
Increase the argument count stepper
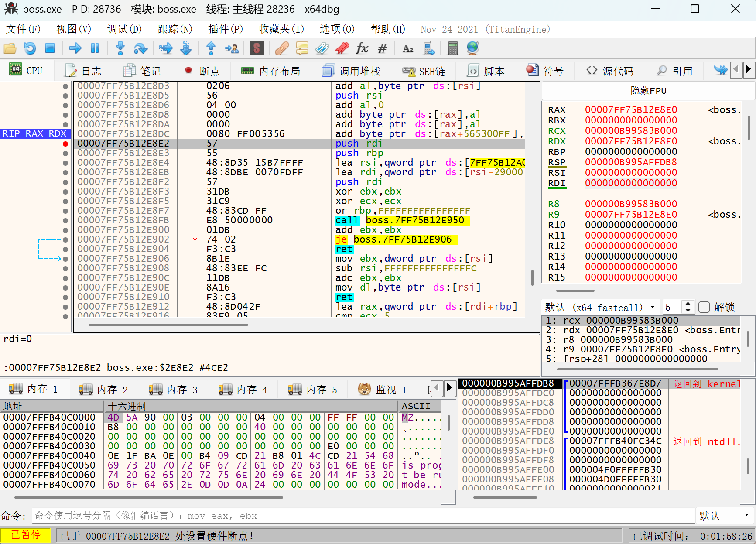click(688, 304)
